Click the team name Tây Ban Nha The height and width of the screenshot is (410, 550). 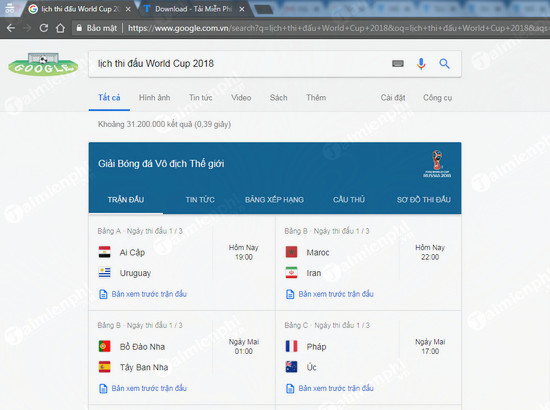(144, 367)
